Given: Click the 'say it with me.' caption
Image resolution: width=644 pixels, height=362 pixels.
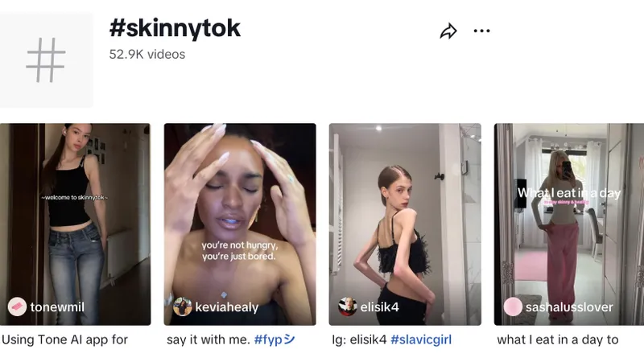Looking at the screenshot, I should click(208, 339).
